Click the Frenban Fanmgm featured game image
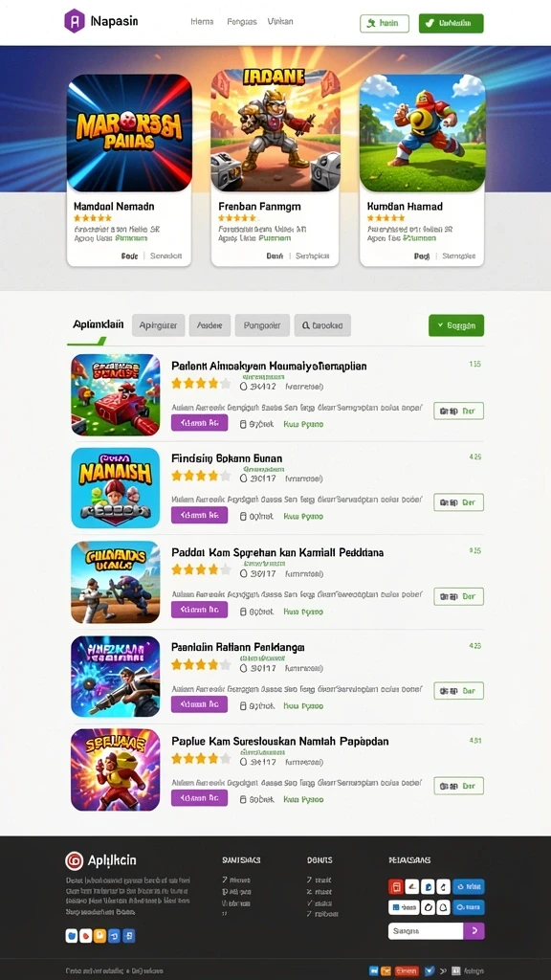 (x=275, y=130)
